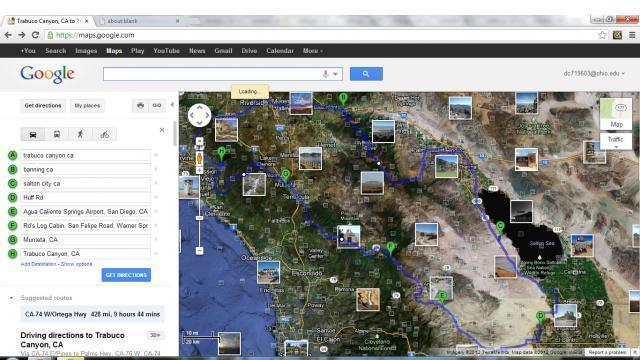Screen dimensions: 640x360
Task: Toggle the Traffic layer on map
Action: 616,141
